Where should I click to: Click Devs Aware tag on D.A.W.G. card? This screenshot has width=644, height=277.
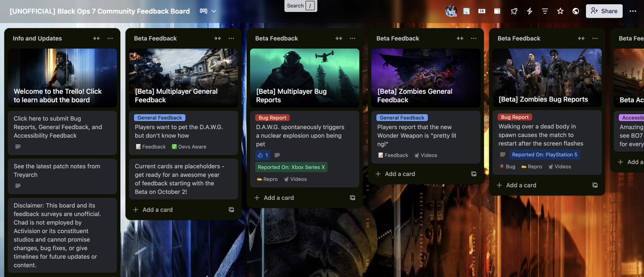pos(189,147)
